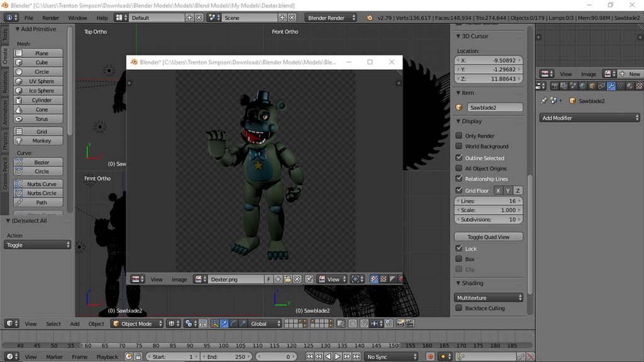
Task: Click the Toggle Quad View button
Action: pos(488,237)
